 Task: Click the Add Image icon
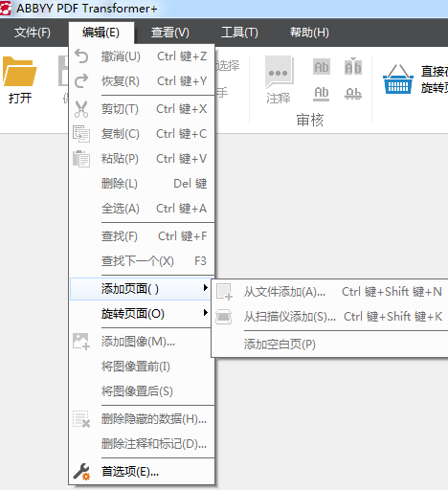[81, 342]
